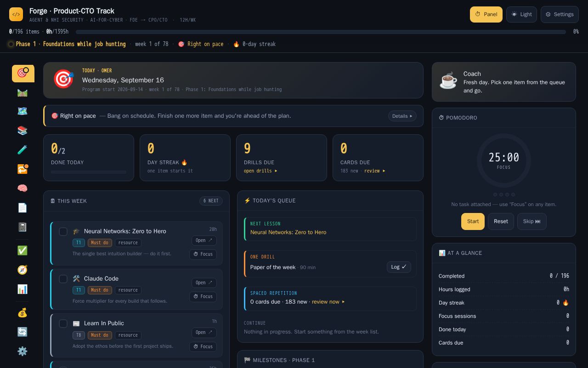
Task: Open the green checkmark sidebar icon
Action: [x=23, y=251]
